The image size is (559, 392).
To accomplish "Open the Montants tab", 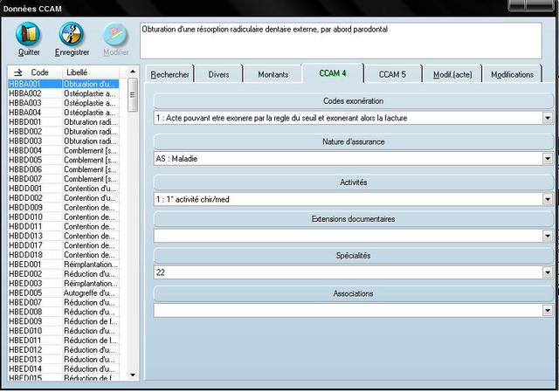I will click(273, 75).
